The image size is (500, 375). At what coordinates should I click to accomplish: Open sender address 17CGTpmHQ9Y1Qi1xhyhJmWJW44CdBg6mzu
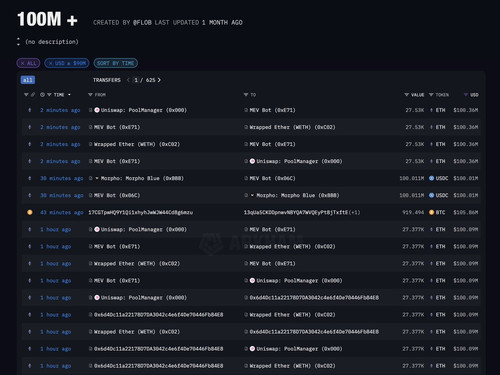click(x=140, y=212)
